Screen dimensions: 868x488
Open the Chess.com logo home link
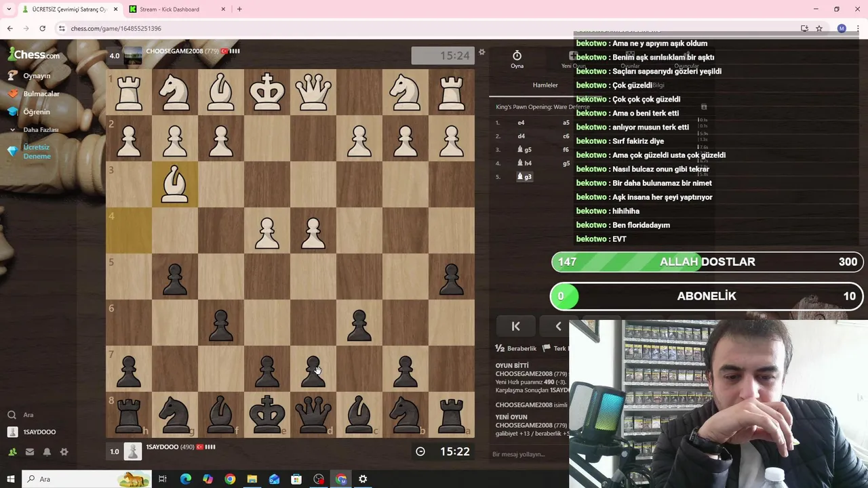coord(34,55)
